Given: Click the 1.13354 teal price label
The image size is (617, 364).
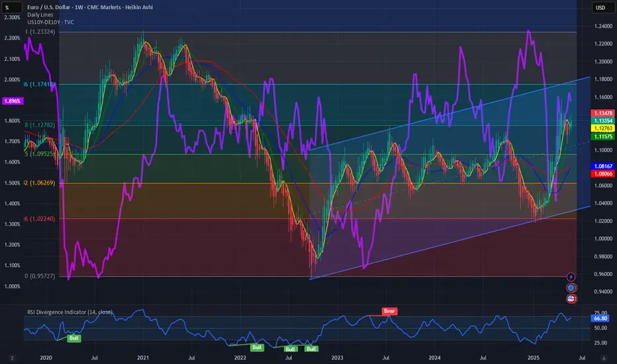Looking at the screenshot, I should click(x=603, y=121).
